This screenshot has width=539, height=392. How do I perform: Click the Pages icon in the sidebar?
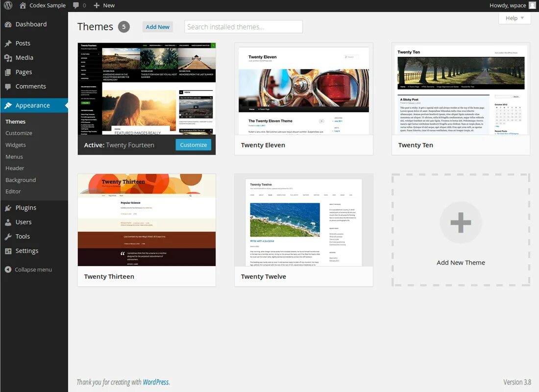(8, 72)
